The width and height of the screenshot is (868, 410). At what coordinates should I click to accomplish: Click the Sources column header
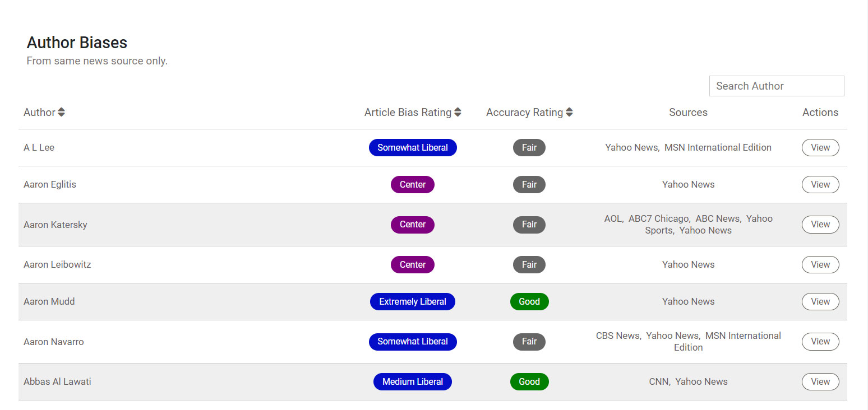[688, 113]
